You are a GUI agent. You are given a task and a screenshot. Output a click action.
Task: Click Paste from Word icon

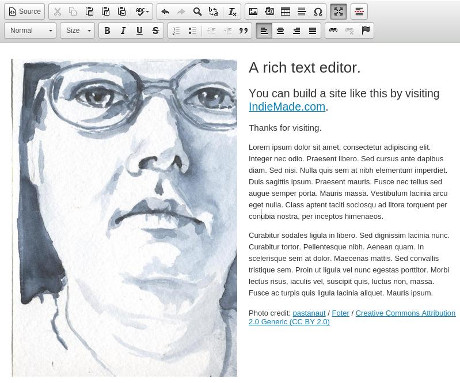point(122,12)
